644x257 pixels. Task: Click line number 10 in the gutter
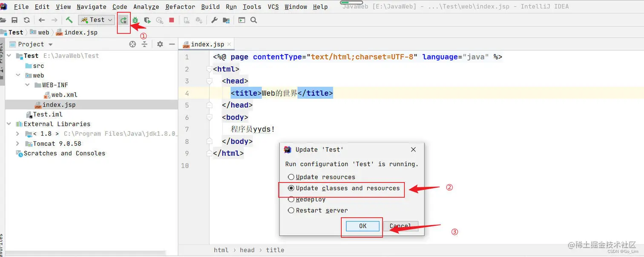(x=184, y=166)
